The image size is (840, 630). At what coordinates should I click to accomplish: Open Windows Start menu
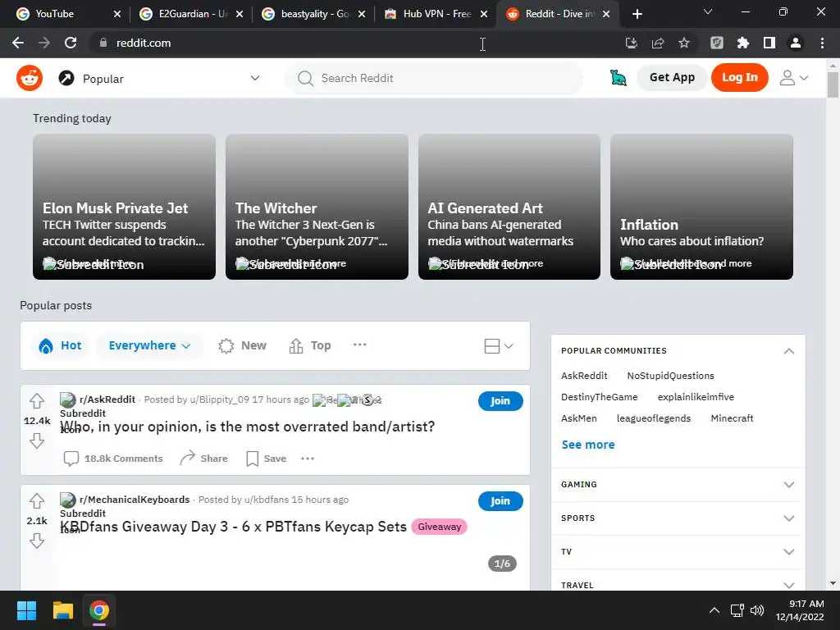click(26, 610)
